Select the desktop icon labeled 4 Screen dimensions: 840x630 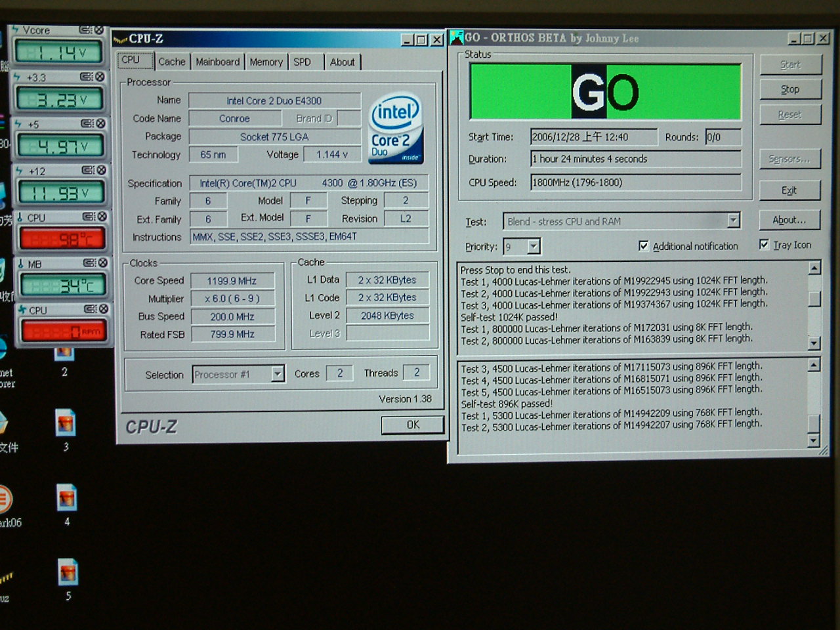pyautogui.click(x=66, y=505)
